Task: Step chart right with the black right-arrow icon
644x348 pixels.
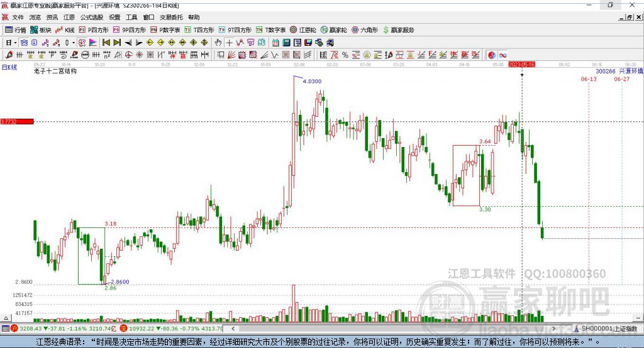Action: pos(139,43)
